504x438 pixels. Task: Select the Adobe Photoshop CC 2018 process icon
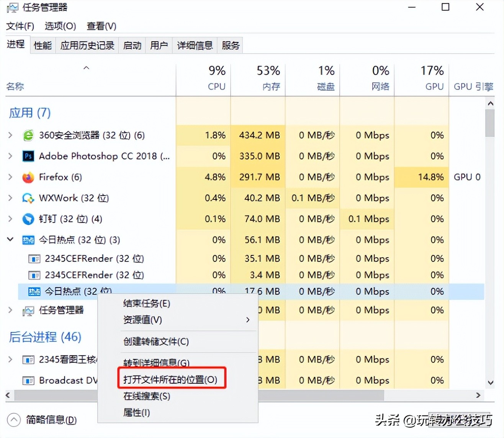(28, 156)
